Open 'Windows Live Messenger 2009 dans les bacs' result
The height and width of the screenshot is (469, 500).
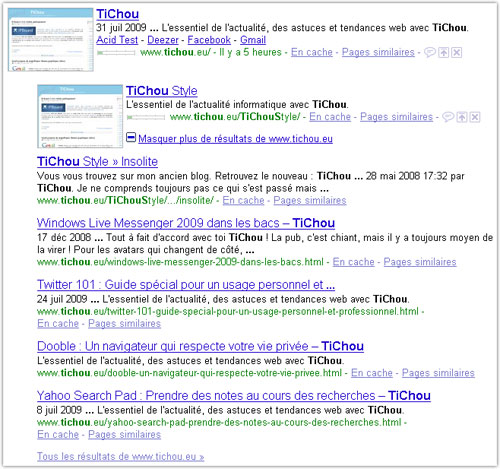(186, 223)
